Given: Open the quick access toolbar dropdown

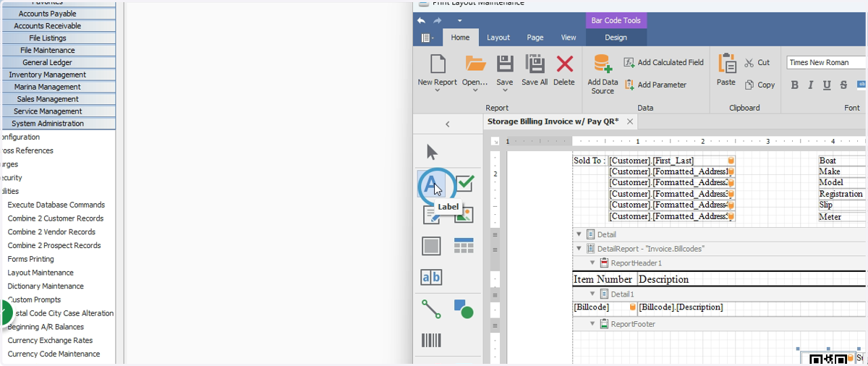Looking at the screenshot, I should point(459,21).
